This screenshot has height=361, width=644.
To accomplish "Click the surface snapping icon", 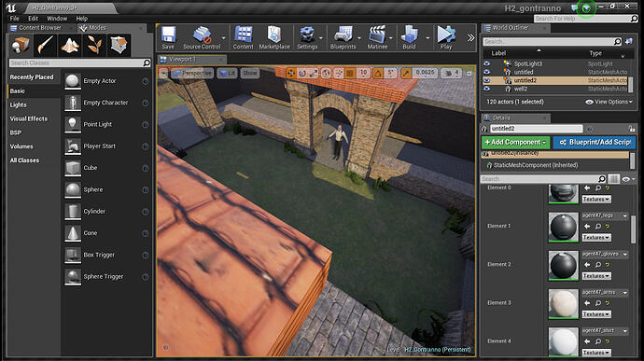I will (339, 73).
